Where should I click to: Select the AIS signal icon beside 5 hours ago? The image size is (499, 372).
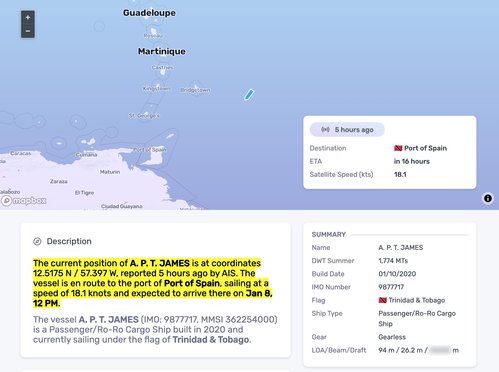click(325, 129)
